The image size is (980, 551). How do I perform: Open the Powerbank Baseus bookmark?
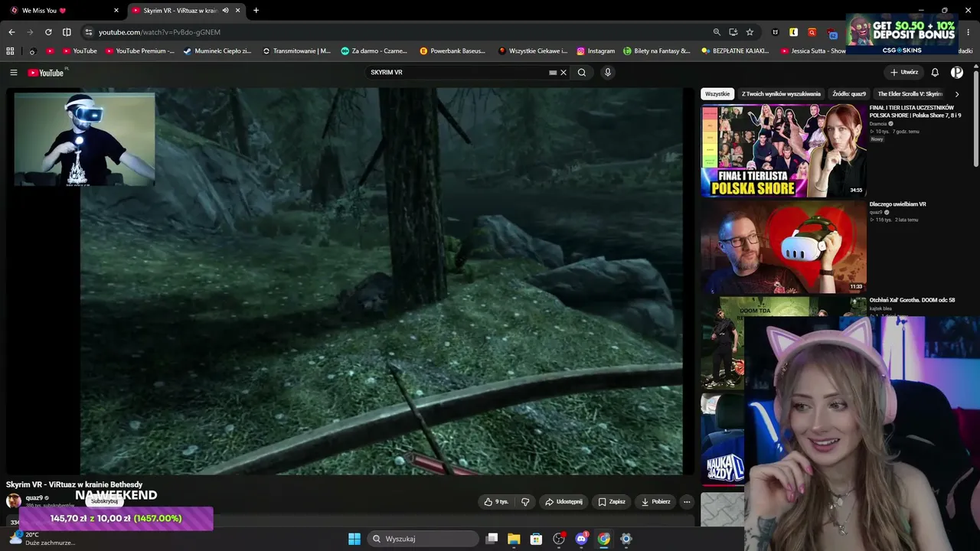coord(452,51)
